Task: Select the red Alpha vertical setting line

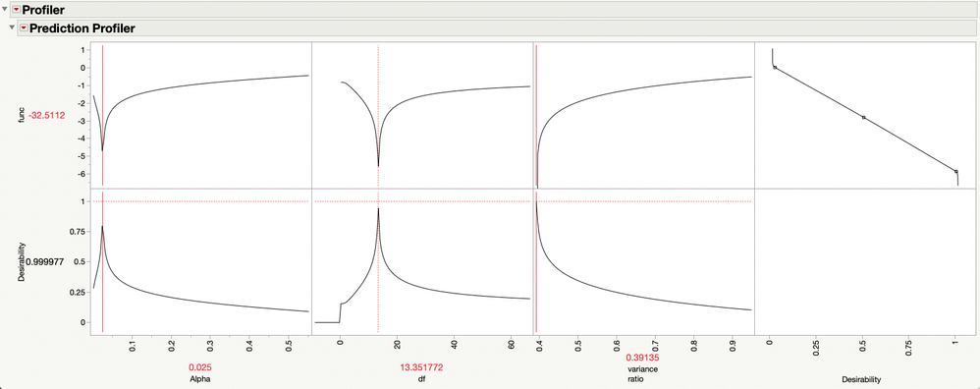Action: tap(102, 188)
